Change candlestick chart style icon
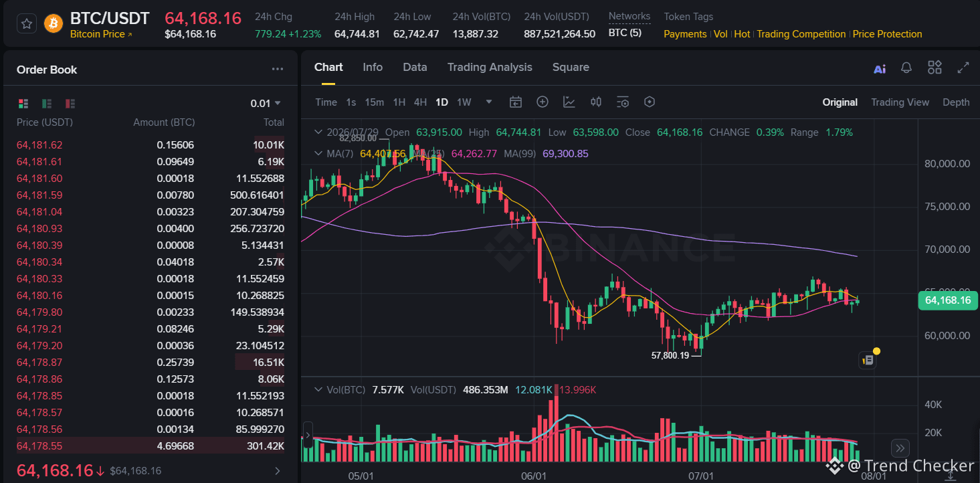This screenshot has width=980, height=483. point(596,102)
